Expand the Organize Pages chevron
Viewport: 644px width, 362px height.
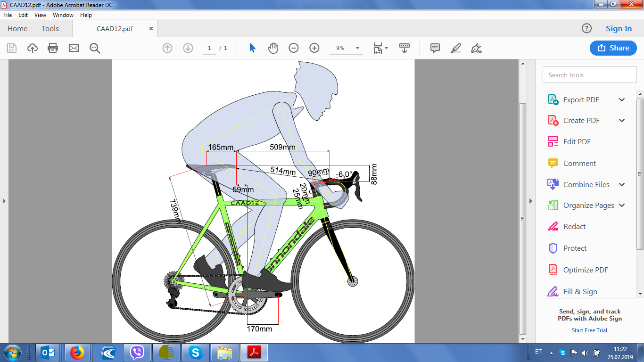pyautogui.click(x=622, y=206)
